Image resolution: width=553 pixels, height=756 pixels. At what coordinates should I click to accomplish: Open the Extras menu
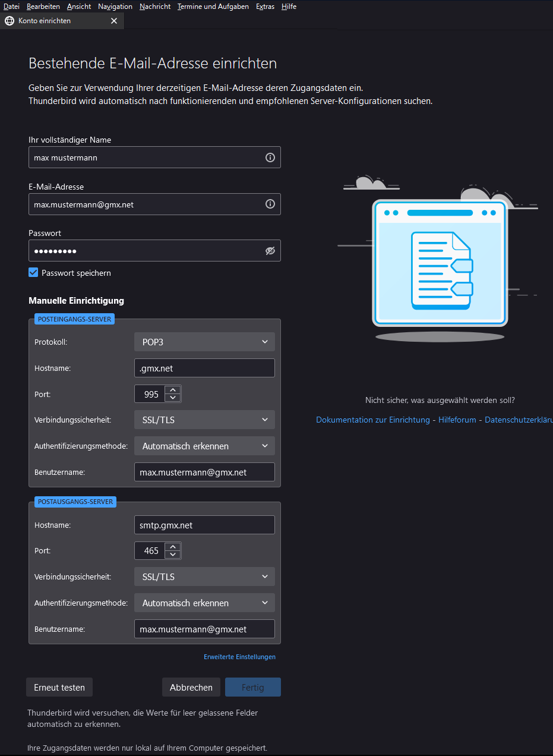[265, 7]
